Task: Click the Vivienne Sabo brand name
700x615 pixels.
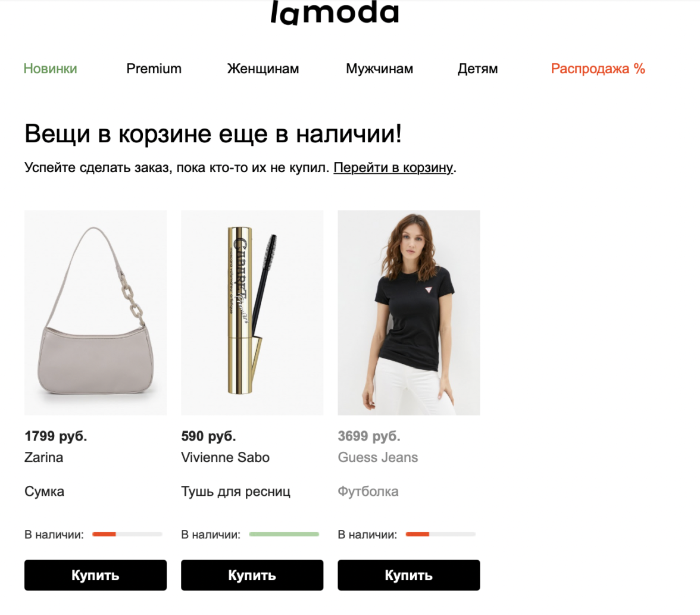Action: pos(226,457)
